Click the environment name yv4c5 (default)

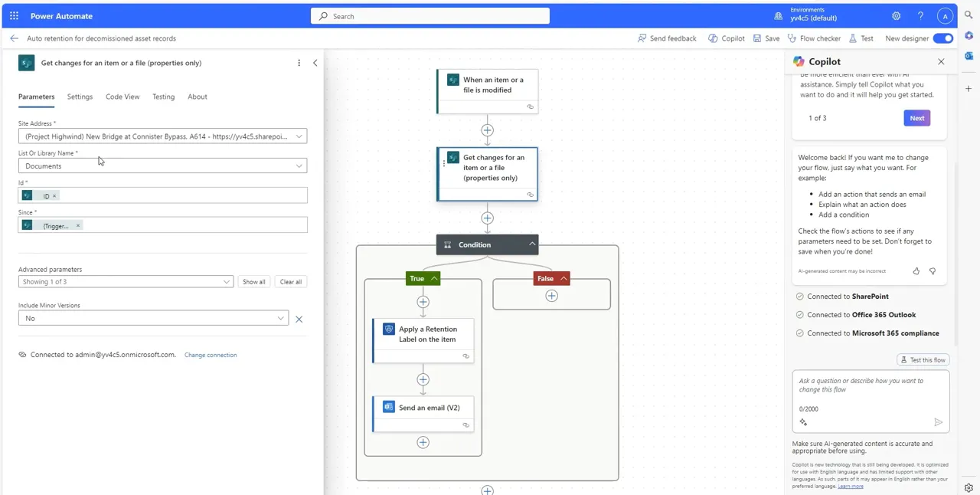point(813,18)
